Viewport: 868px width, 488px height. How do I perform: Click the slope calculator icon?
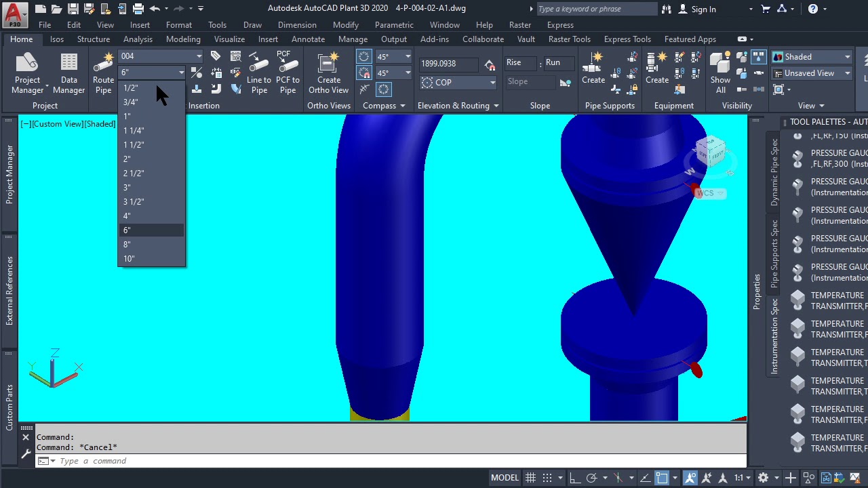pyautogui.click(x=565, y=82)
